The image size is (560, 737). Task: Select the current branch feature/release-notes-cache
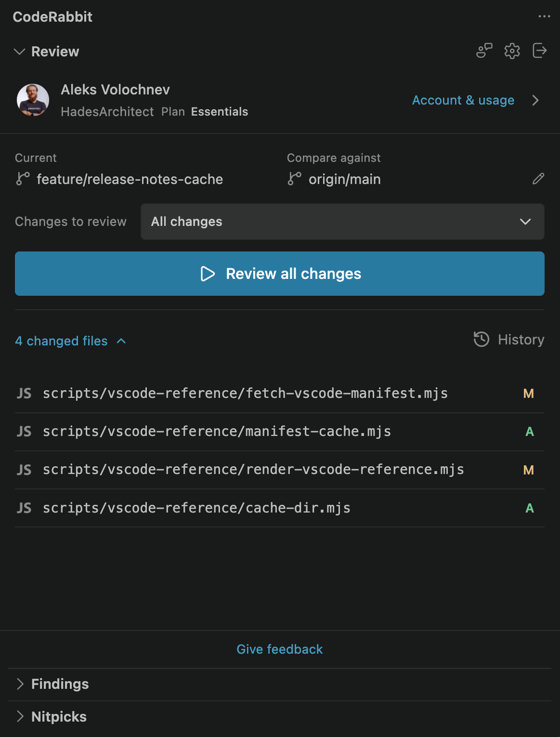tap(130, 179)
